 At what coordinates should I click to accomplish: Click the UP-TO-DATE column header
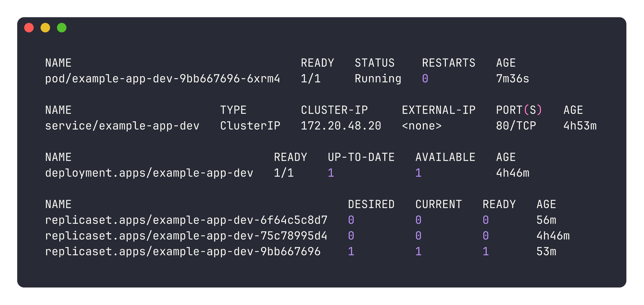361,157
